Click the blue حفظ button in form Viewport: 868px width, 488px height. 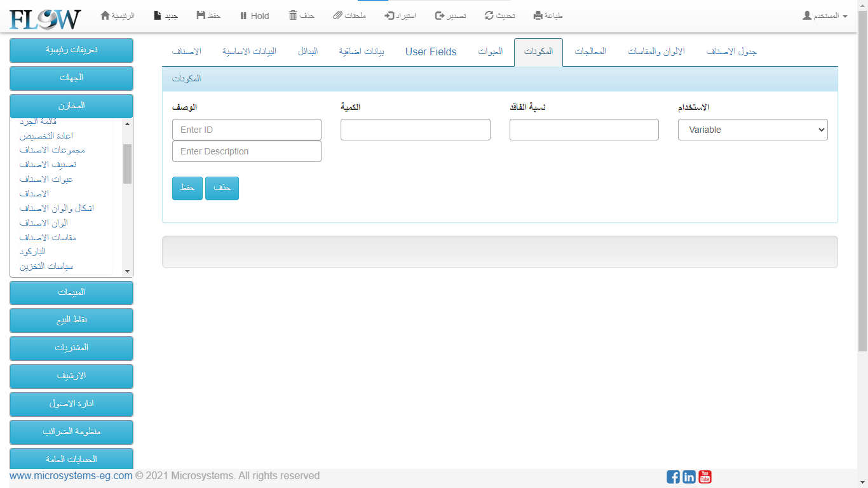[187, 188]
